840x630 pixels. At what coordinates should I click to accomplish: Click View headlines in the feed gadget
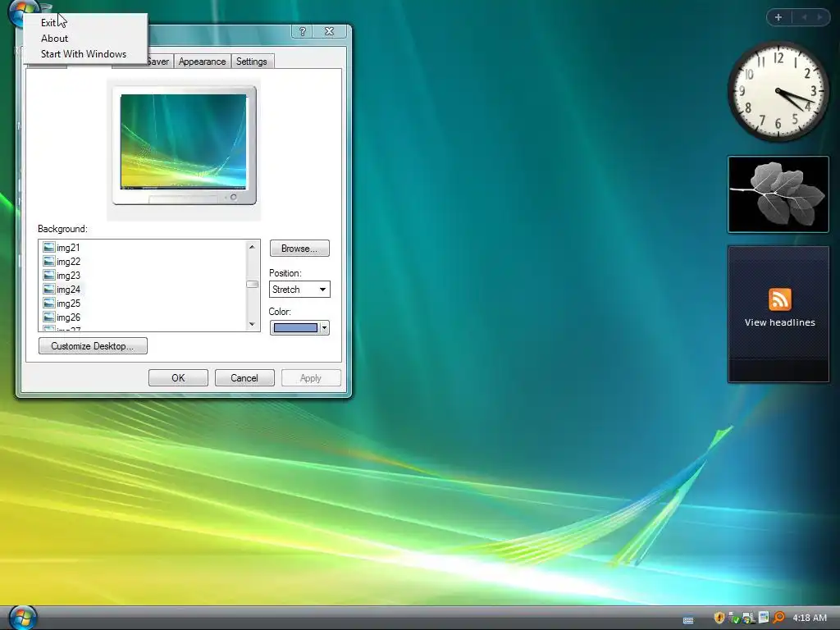[779, 322]
